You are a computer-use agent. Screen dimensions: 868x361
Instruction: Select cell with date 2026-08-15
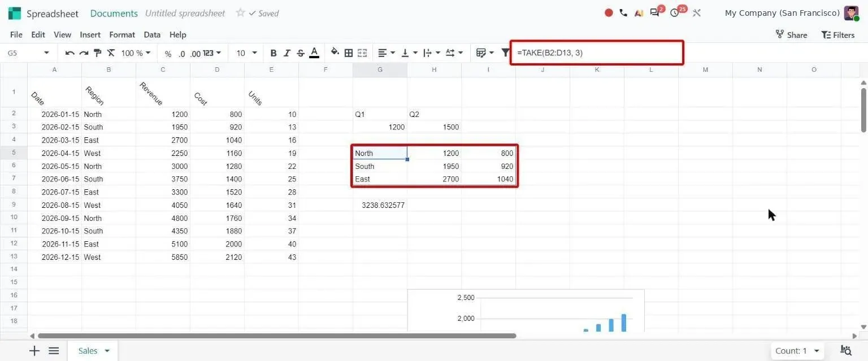tap(54, 205)
